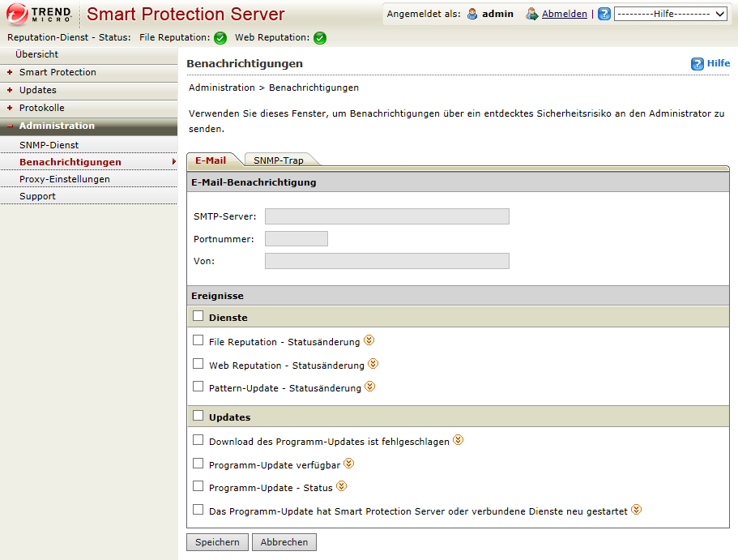Expand the Protokolle sidebar section
This screenshot has width=738, height=560.
click(41, 108)
